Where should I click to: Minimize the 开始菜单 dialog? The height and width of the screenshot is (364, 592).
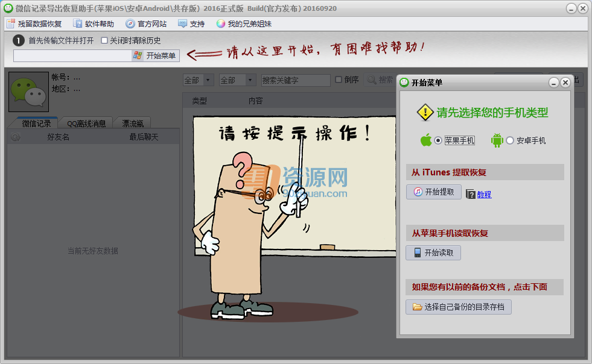(553, 83)
